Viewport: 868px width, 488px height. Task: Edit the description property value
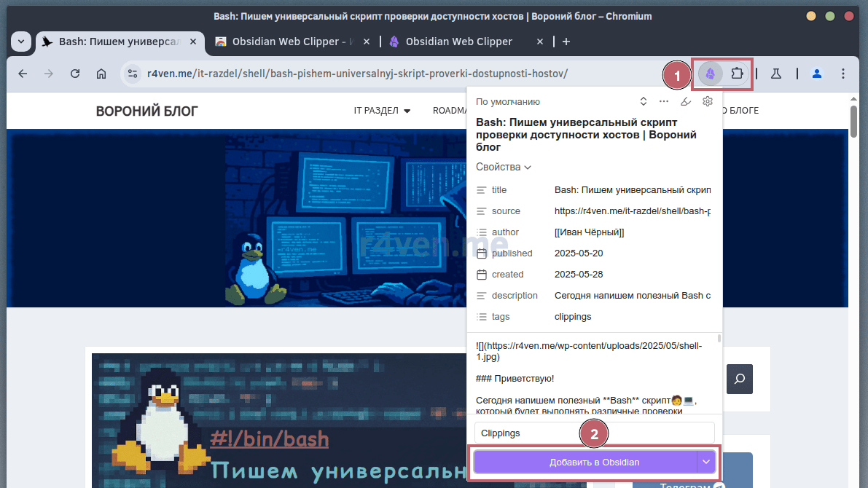click(x=633, y=296)
